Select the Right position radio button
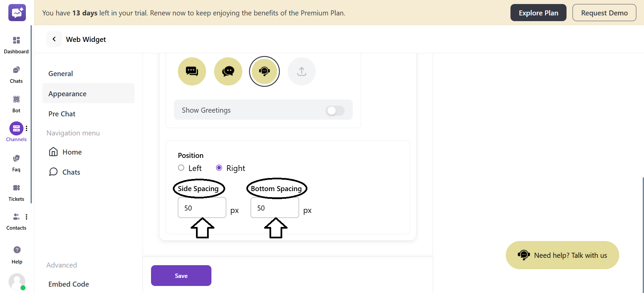 (219, 168)
